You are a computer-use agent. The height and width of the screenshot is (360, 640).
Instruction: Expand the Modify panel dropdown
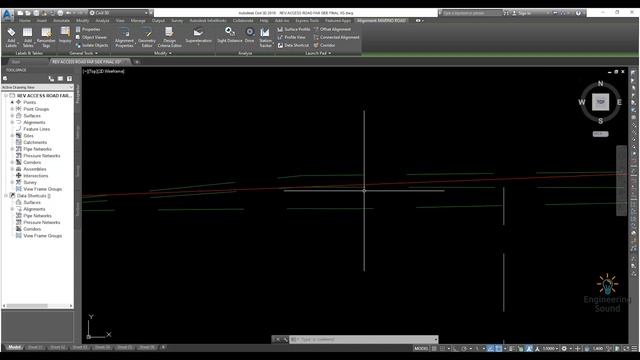162,53
